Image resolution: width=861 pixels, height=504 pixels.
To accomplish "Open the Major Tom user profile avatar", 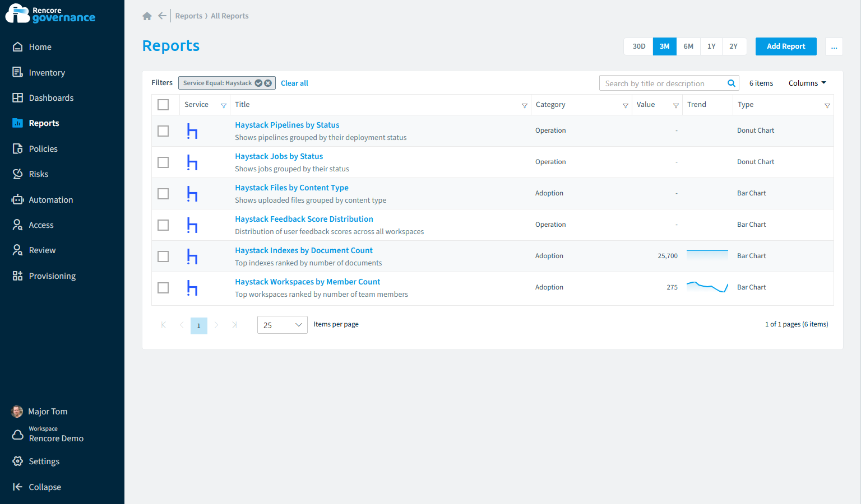I will pyautogui.click(x=17, y=412).
